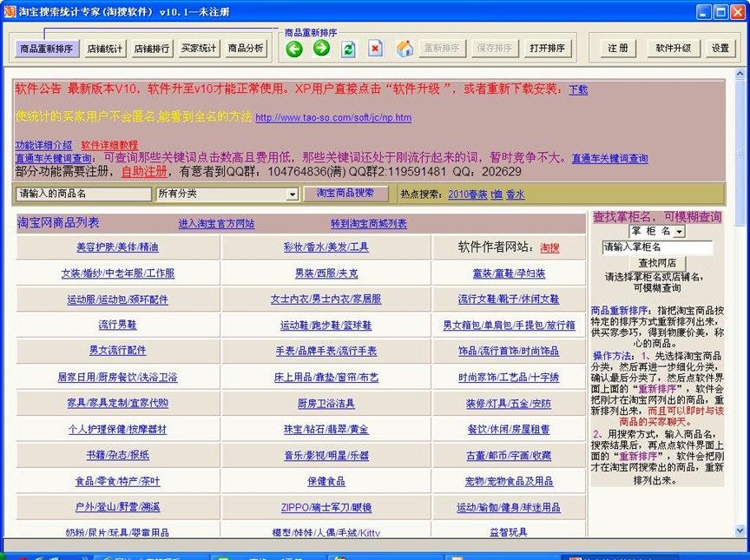
Task: Open the 买家统计 tab
Action: pyautogui.click(x=199, y=49)
